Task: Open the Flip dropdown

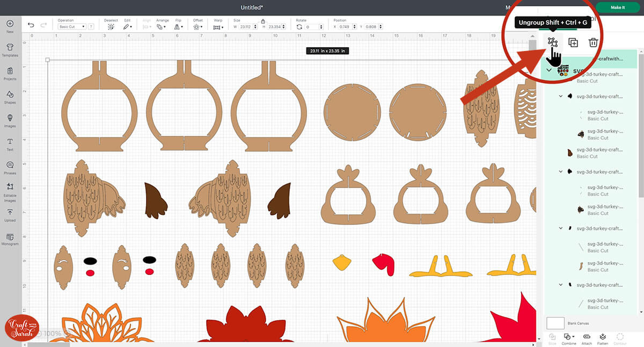Action: (x=179, y=26)
